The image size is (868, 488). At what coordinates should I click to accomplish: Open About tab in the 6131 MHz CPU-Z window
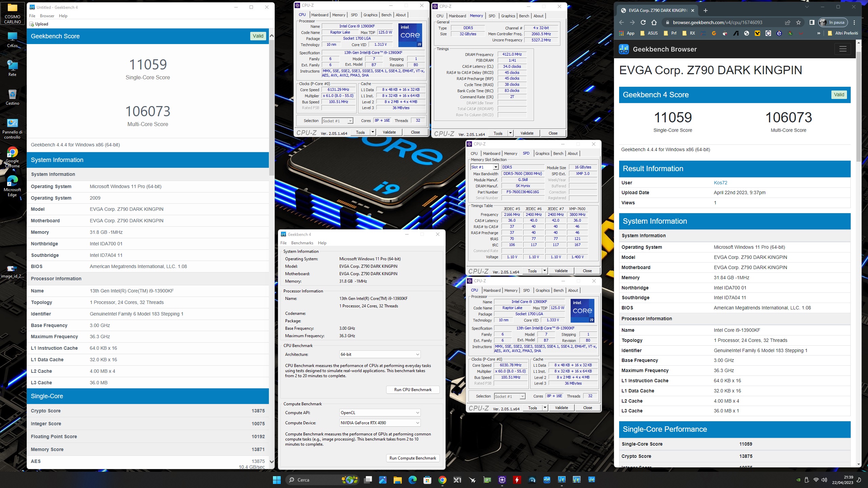401,15
